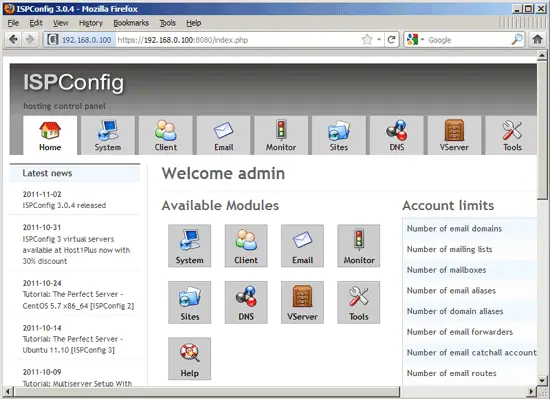Click VServer module icon under Available Modules

click(302, 302)
